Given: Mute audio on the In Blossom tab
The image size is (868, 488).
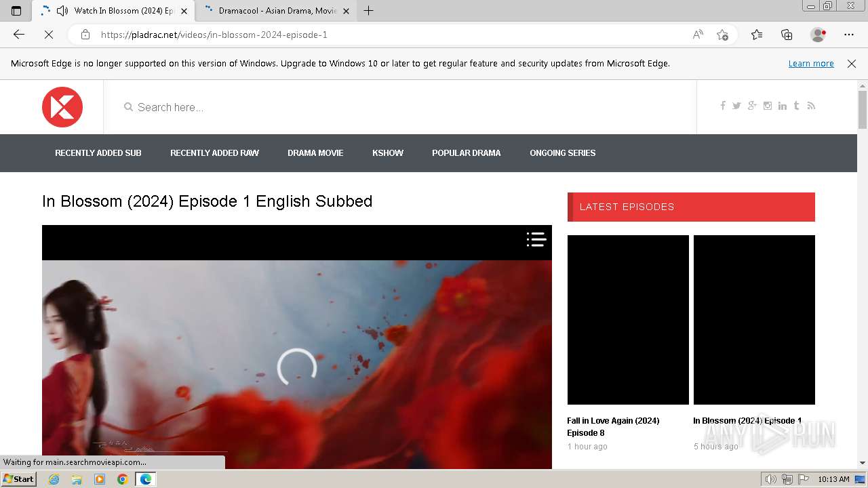Looking at the screenshot, I should (x=62, y=11).
